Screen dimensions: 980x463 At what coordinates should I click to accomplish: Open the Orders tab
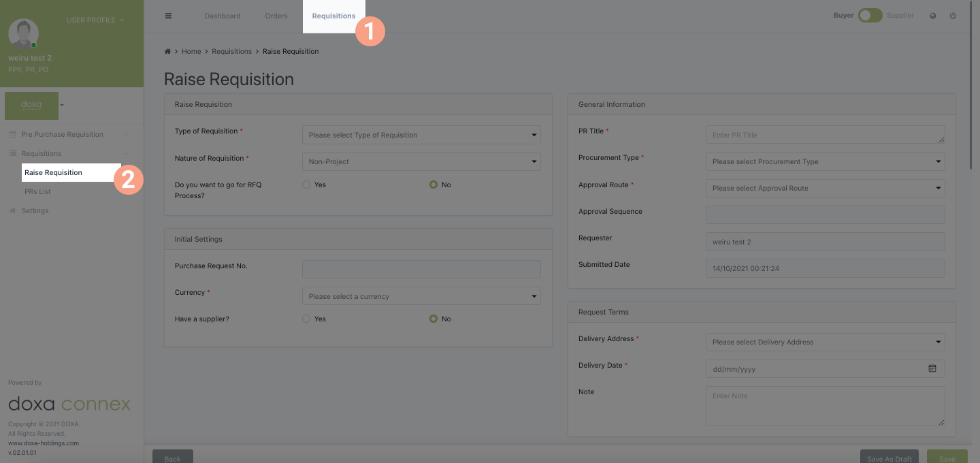276,16
